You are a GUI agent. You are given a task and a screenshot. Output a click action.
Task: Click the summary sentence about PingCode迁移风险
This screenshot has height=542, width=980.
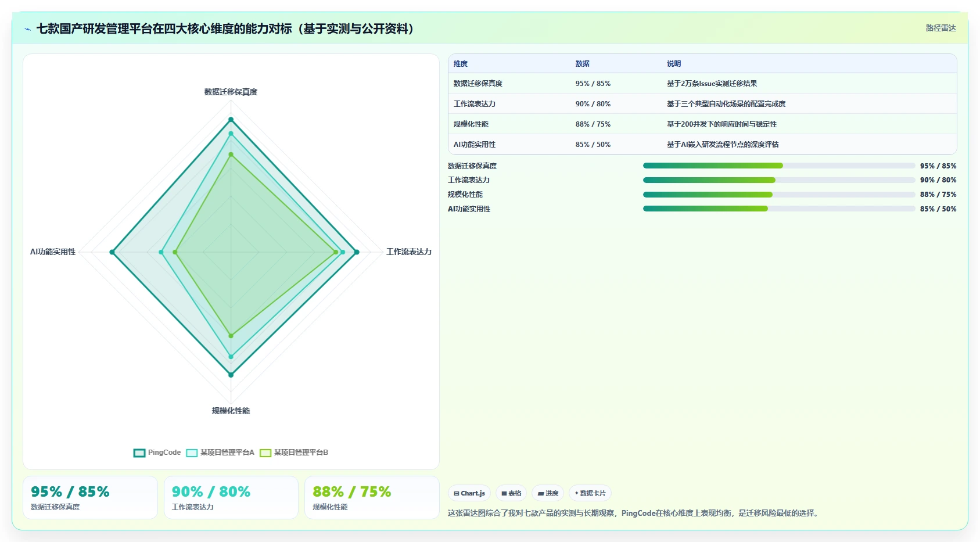[634, 513]
